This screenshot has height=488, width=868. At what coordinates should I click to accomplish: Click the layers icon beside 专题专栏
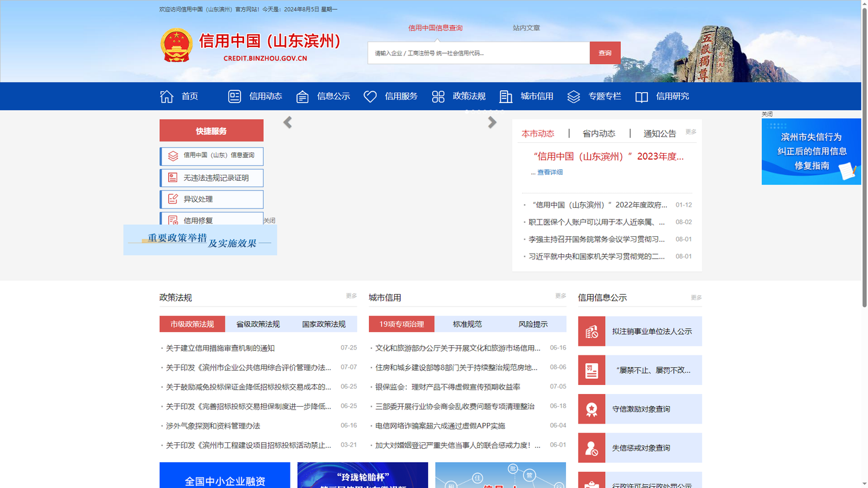pos(573,96)
